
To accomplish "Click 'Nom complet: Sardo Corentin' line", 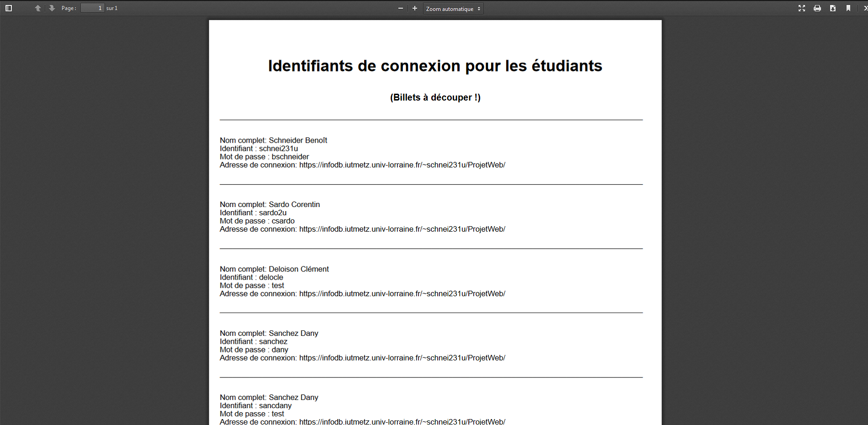I will tap(270, 205).
